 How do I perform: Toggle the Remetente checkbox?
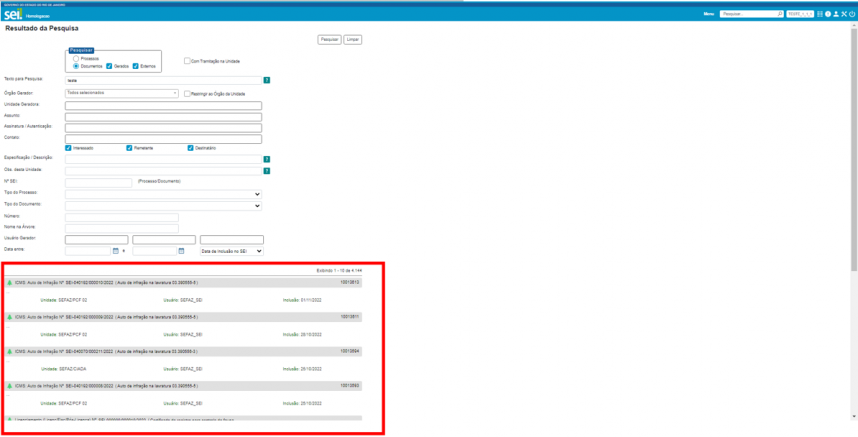[130, 148]
